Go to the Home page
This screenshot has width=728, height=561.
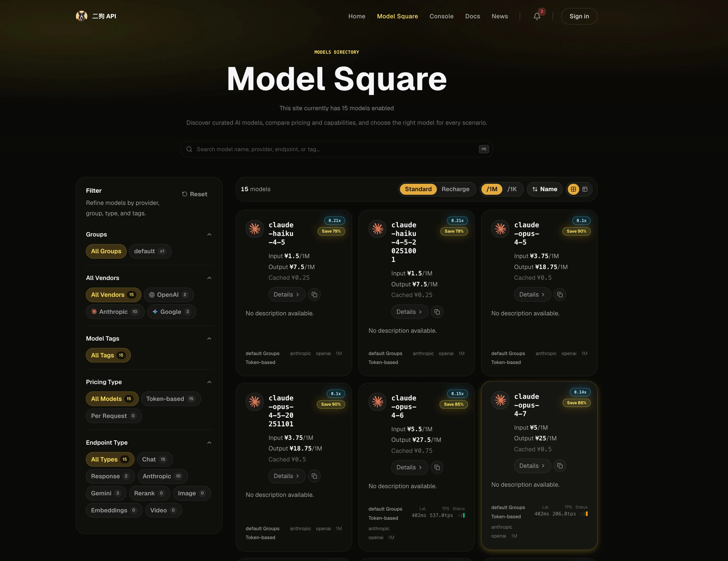[x=357, y=16]
